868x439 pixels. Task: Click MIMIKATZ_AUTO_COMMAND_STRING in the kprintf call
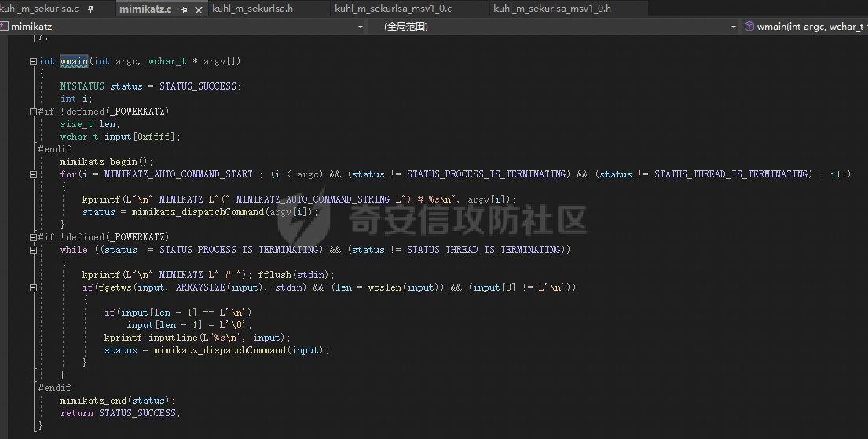tap(313, 199)
